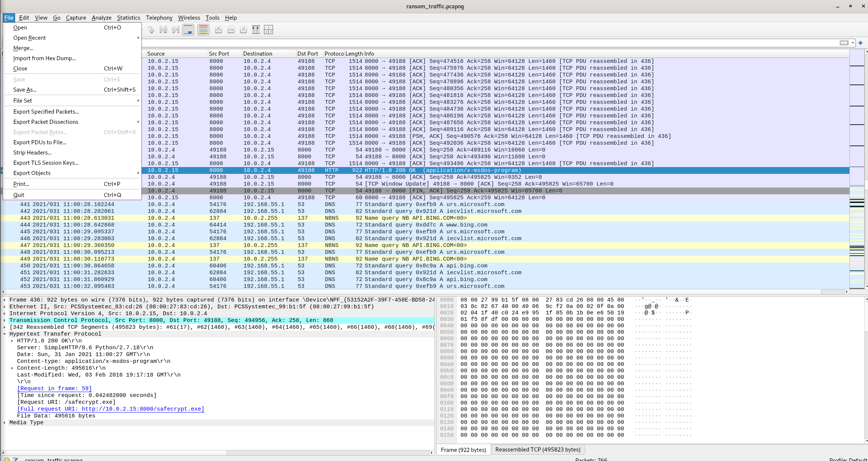Add a display filter button (blue plus)

point(860,43)
